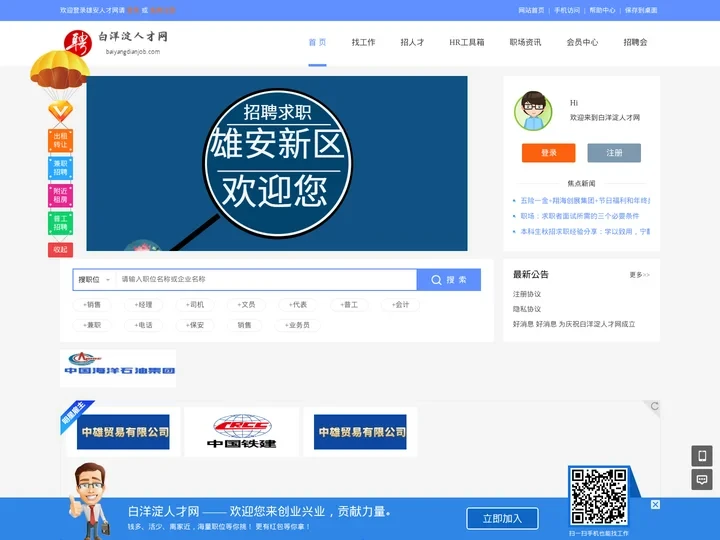Open the 注册协议 announcement
Screen dimensions: 720x540
(527, 294)
